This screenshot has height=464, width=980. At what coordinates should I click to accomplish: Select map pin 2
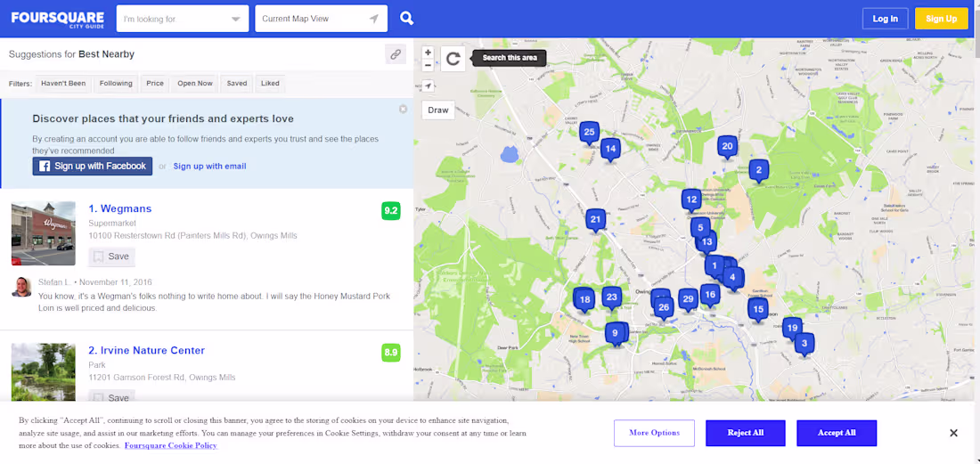[759, 170]
